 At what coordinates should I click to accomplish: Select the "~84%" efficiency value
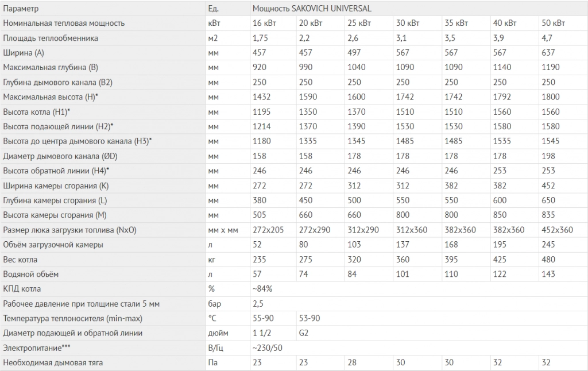click(262, 289)
